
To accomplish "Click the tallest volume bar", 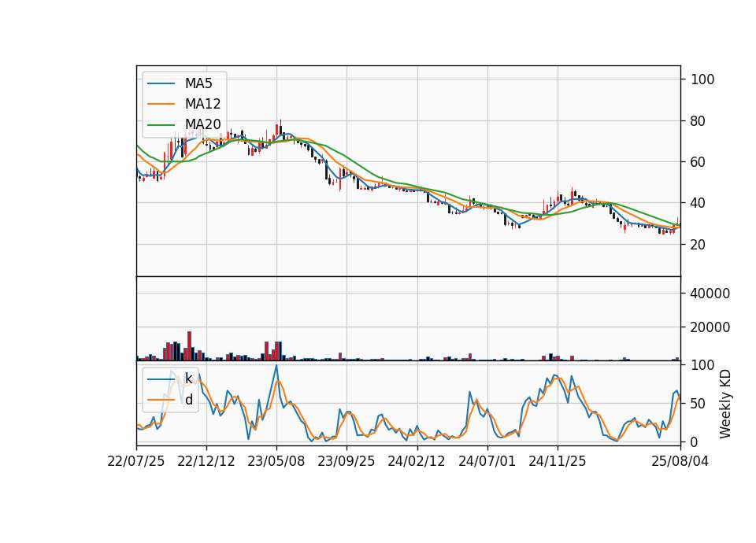I will [190, 346].
